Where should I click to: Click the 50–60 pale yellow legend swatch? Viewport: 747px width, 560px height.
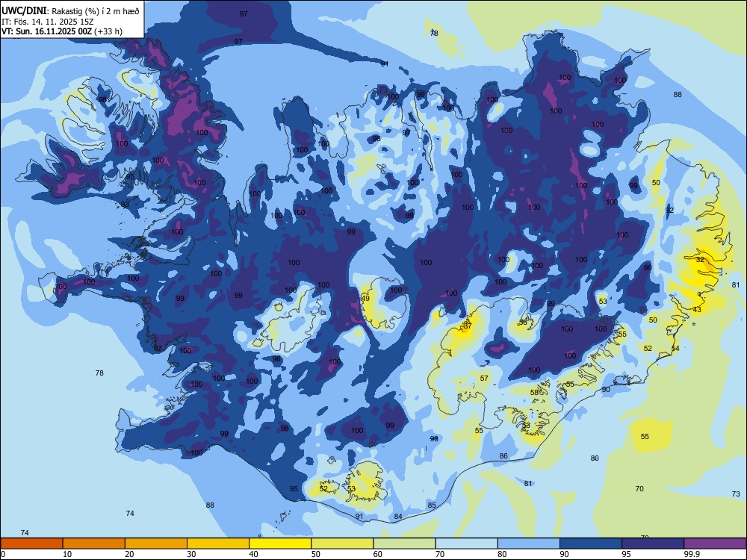[343, 544]
